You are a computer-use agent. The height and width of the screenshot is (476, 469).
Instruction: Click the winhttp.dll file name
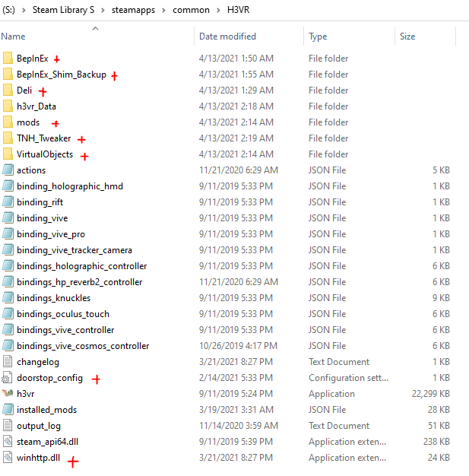38,458
